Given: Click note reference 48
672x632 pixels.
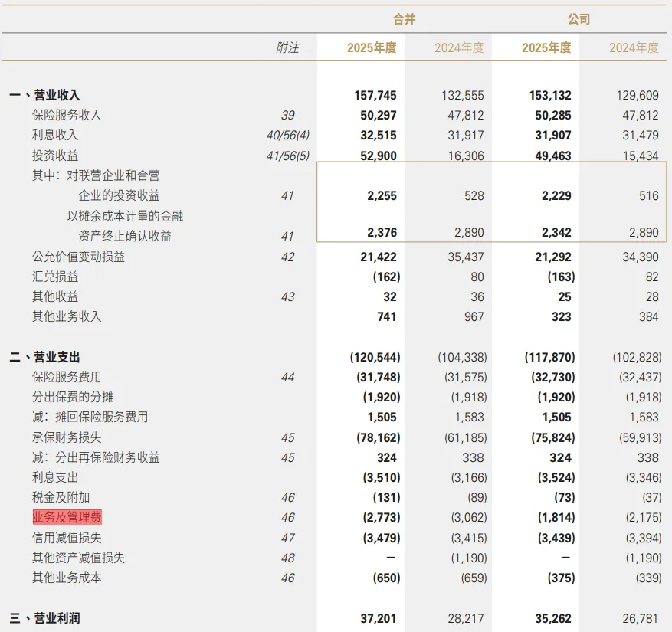Looking at the screenshot, I should 287,558.
